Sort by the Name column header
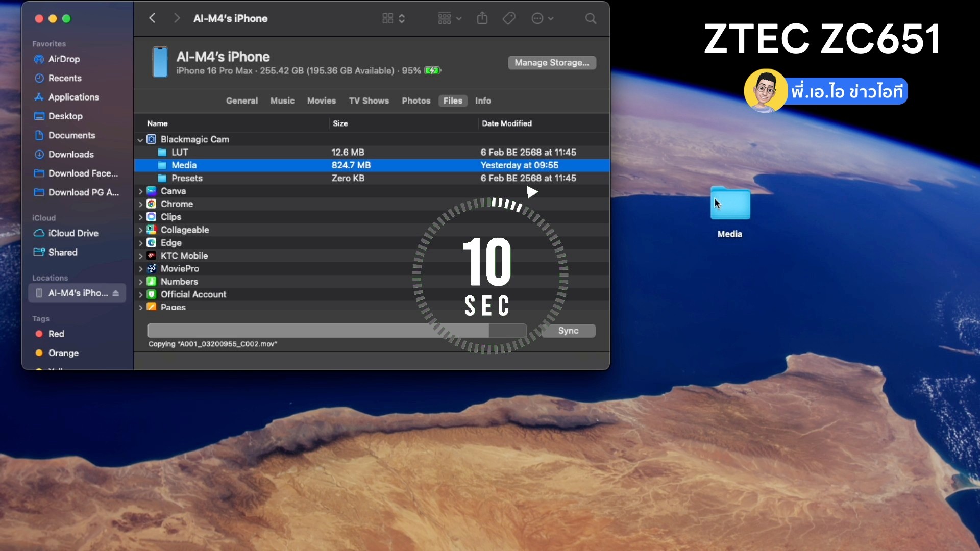 click(157, 123)
